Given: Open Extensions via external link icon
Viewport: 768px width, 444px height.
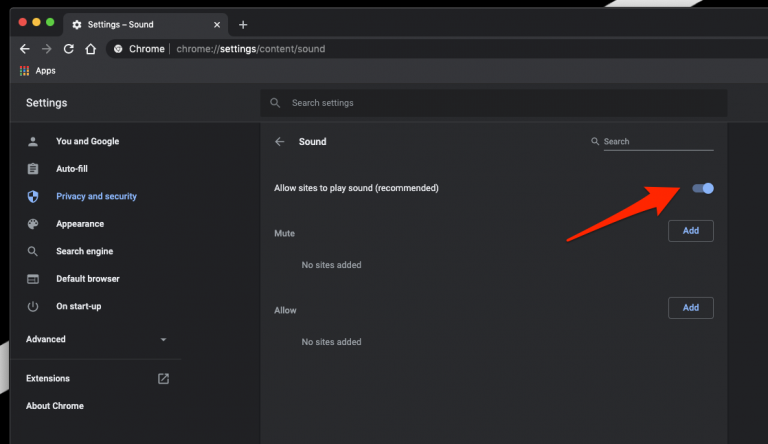Looking at the screenshot, I should (x=164, y=378).
